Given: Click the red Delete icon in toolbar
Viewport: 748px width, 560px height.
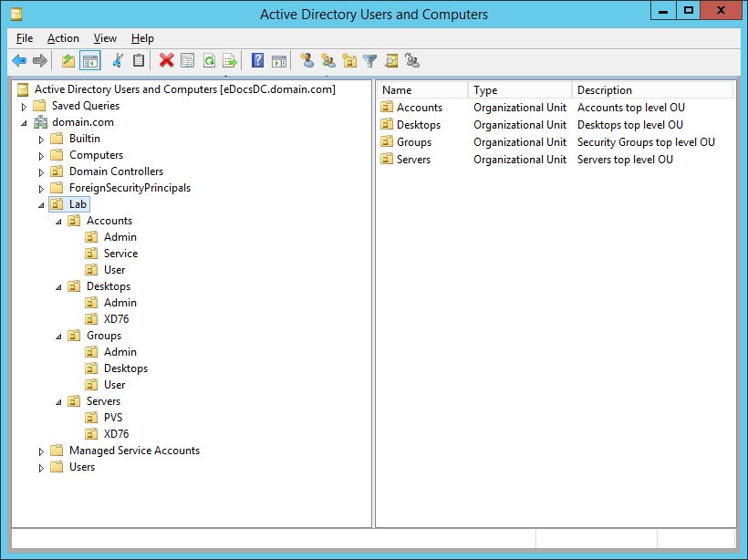Looking at the screenshot, I should click(x=166, y=61).
